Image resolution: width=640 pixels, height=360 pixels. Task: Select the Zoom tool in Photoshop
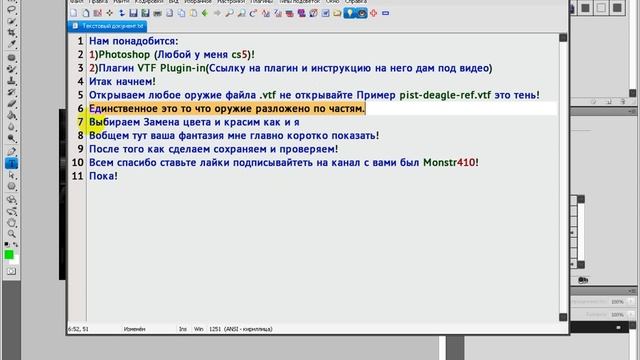pyautogui.click(x=11, y=234)
